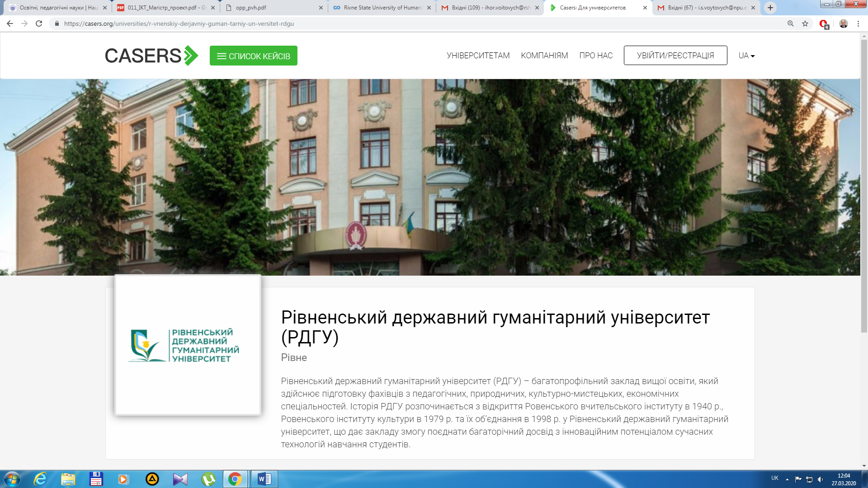This screenshot has width=868, height=488.
Task: Open new browser tab plus button
Action: tap(770, 8)
